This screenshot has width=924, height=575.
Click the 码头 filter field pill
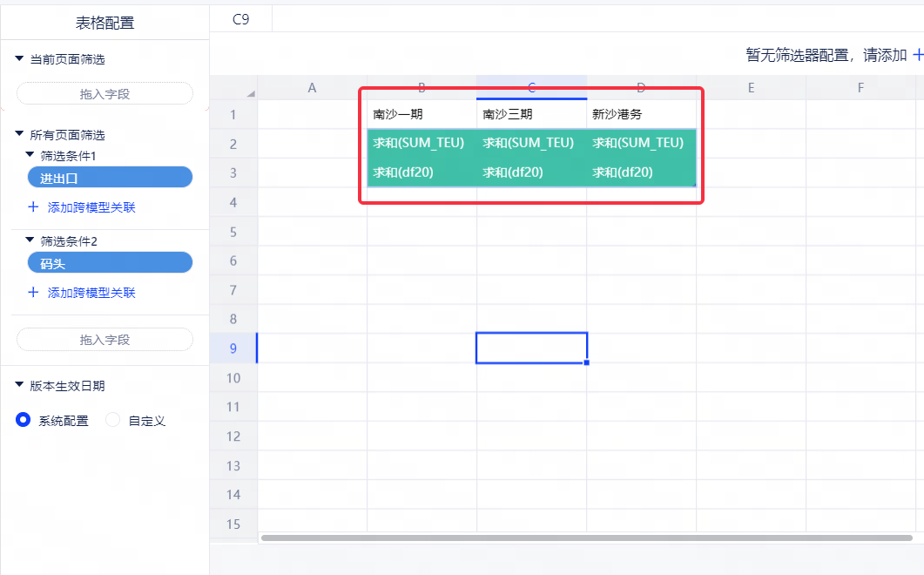coord(105,263)
